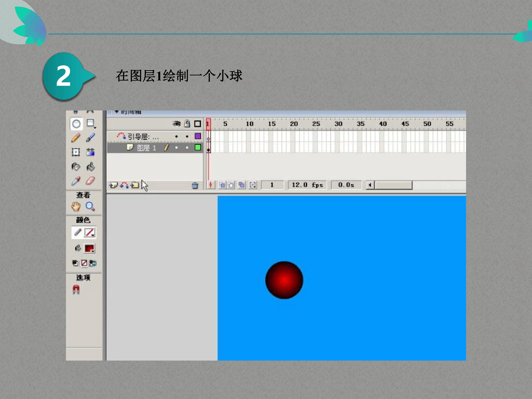Select the Oval tool
Viewport: 532px width, 399px height.
pos(76,124)
